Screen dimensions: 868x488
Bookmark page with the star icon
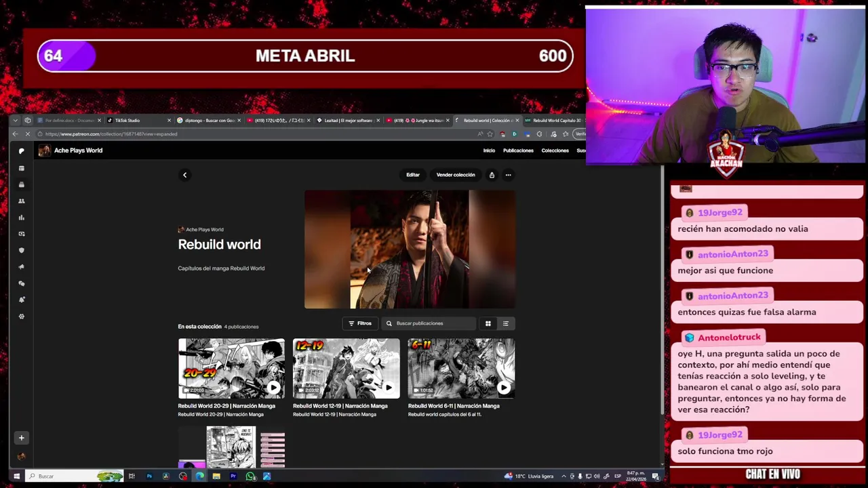[x=490, y=134]
